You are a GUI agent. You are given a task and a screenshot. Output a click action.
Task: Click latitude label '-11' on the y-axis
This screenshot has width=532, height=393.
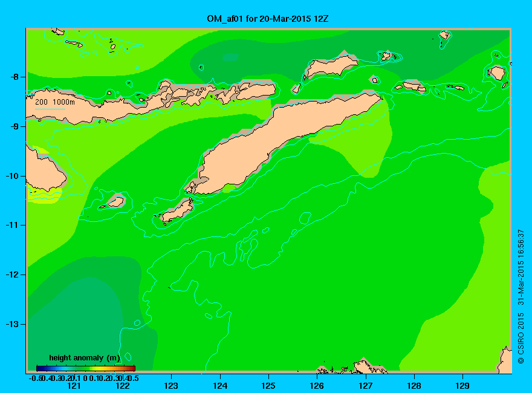pyautogui.click(x=12, y=225)
